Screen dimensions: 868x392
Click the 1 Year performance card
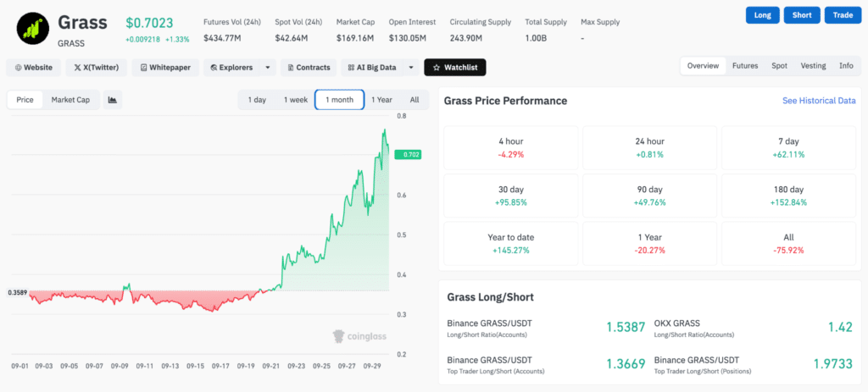[650, 244]
